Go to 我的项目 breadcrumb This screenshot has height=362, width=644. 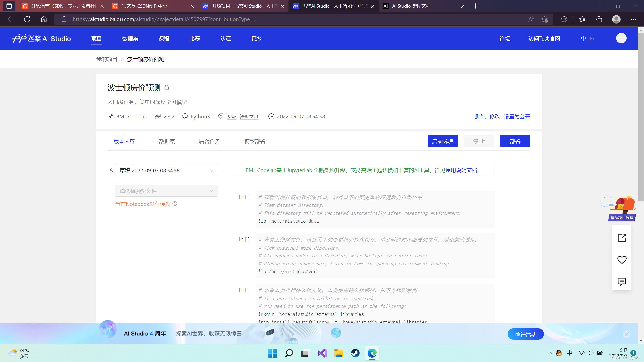107,59
